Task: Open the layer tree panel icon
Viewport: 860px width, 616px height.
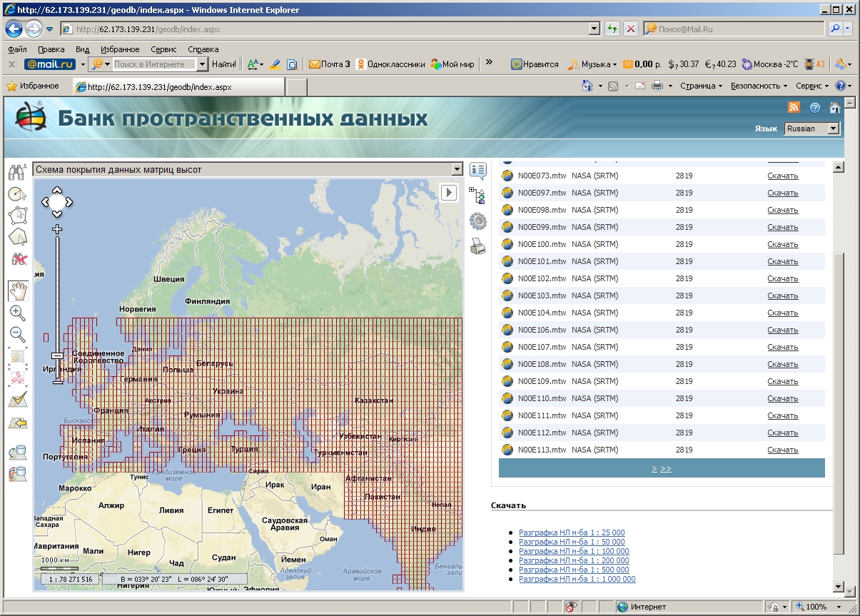Action: [x=477, y=196]
